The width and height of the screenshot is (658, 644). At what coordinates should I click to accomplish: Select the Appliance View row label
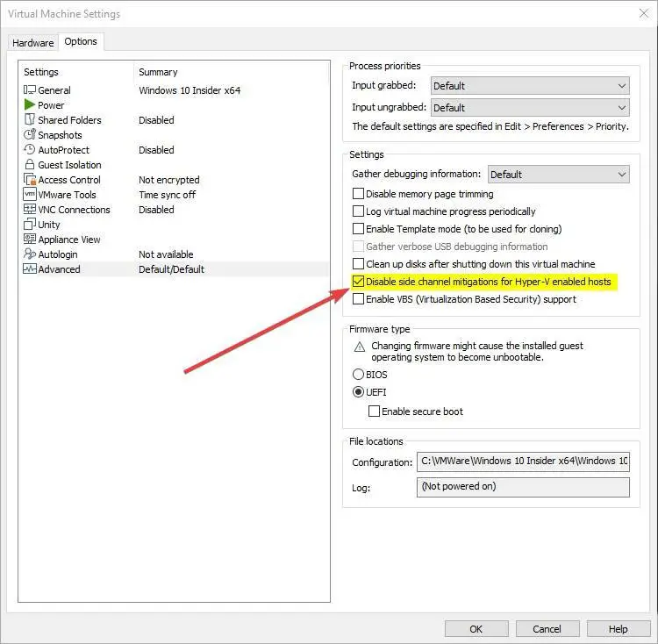point(69,240)
